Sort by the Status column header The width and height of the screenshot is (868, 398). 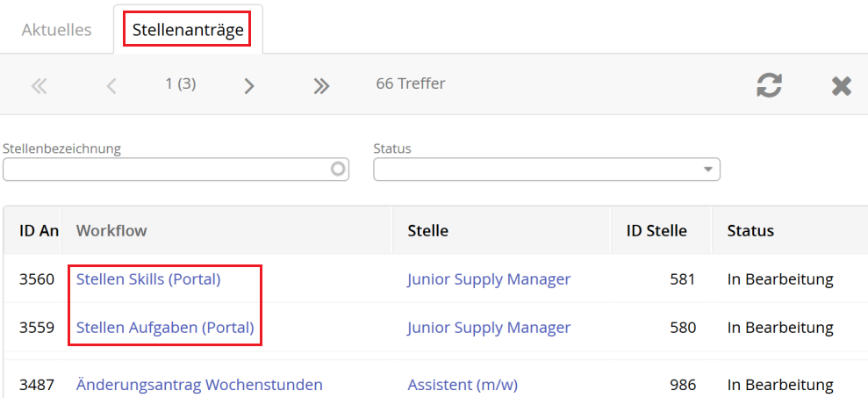[750, 231]
